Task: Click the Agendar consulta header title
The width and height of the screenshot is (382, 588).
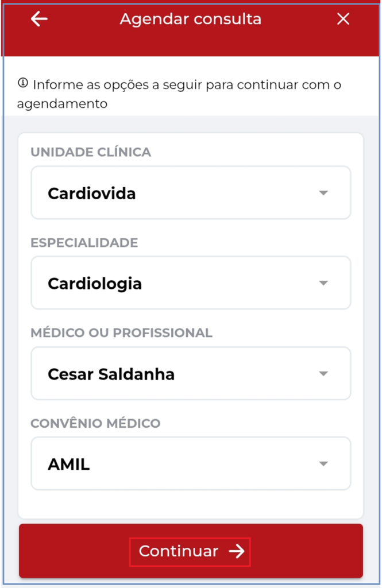Action: [191, 19]
